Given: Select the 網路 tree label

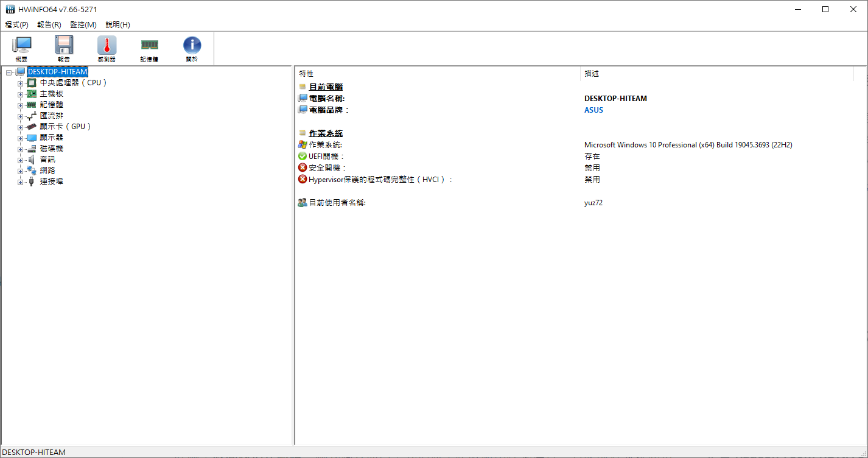Looking at the screenshot, I should click(x=47, y=171).
